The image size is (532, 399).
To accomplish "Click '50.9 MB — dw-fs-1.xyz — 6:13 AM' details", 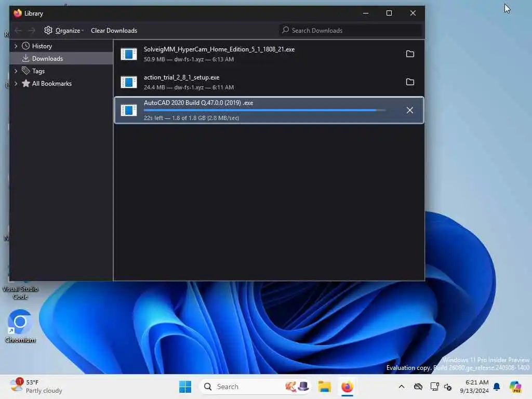I will [189, 59].
